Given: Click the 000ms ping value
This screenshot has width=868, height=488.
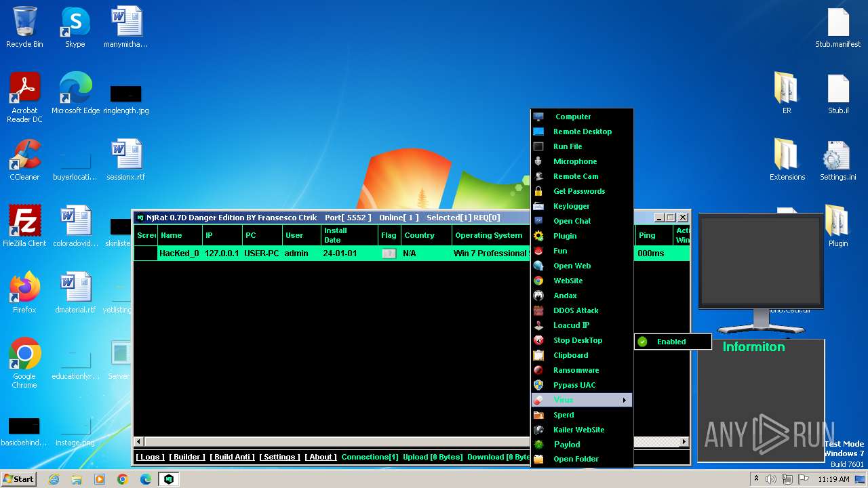Looking at the screenshot, I should click(651, 253).
